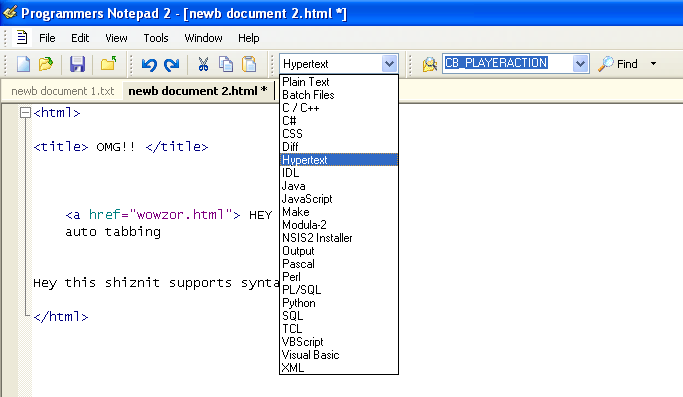
Task: Switch to the newb document 1.txt tab
Action: click(63, 91)
